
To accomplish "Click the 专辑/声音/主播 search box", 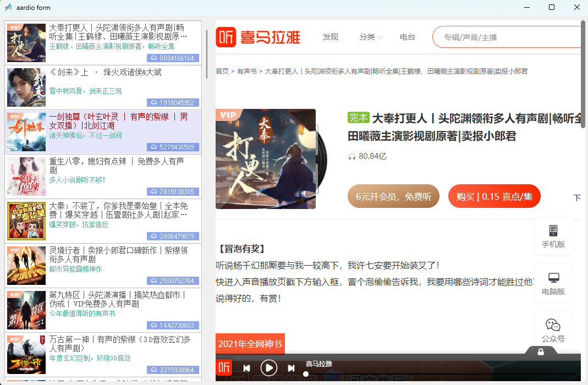I will pos(507,37).
